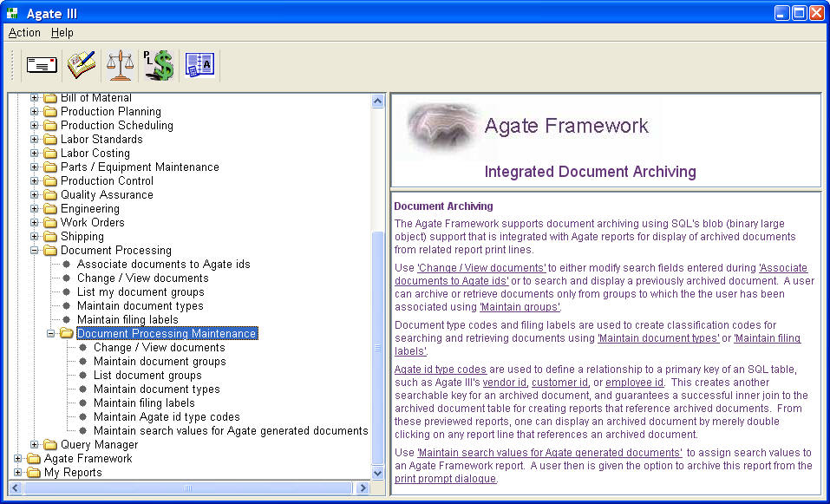Click the Document Processing Maintenance open folder icon
This screenshot has height=504, width=830.
[x=67, y=333]
